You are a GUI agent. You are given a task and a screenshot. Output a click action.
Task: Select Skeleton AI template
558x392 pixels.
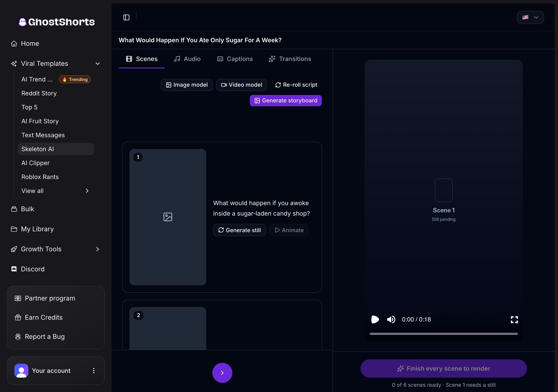(x=56, y=149)
